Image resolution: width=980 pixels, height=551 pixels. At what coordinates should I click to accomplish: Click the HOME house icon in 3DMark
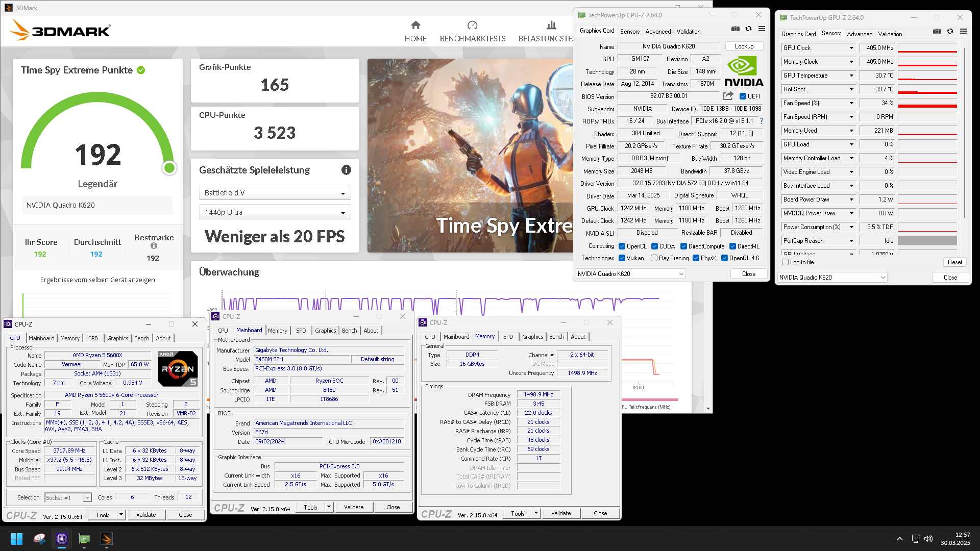[x=415, y=25]
